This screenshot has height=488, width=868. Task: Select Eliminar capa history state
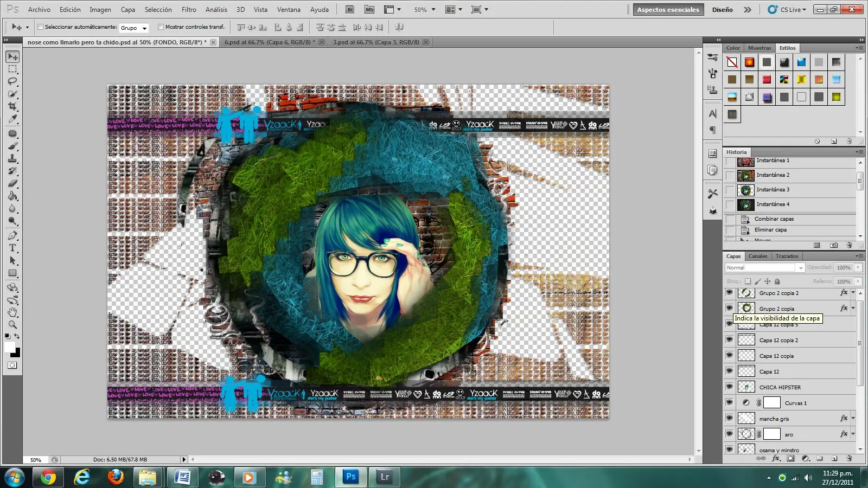[x=795, y=230]
